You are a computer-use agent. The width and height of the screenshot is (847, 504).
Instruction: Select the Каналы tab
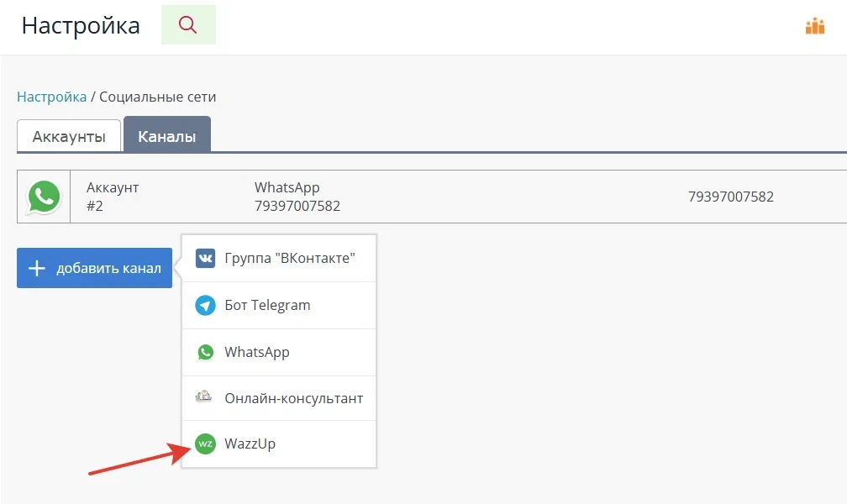(x=167, y=137)
